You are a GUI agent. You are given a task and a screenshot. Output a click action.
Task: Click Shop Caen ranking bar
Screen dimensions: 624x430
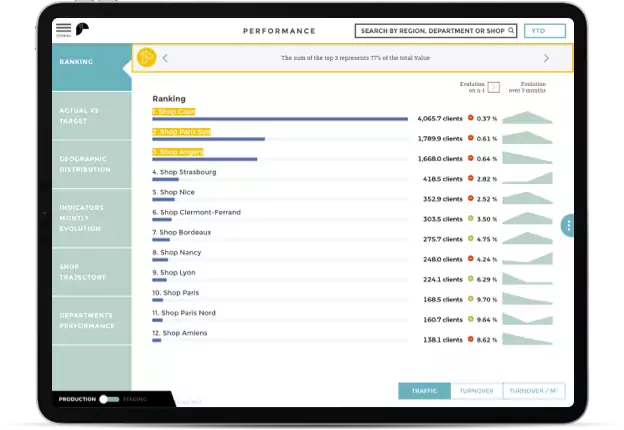(280, 119)
